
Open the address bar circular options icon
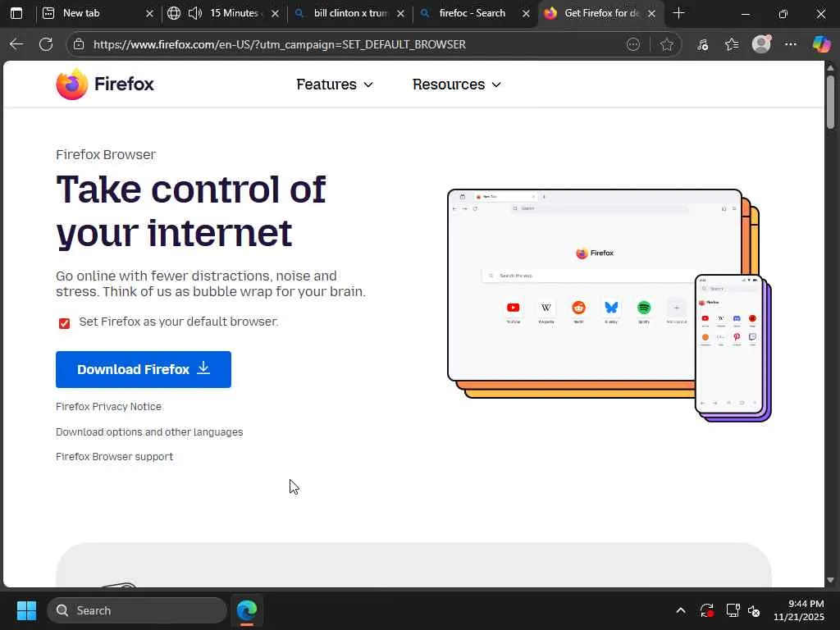pos(633,44)
